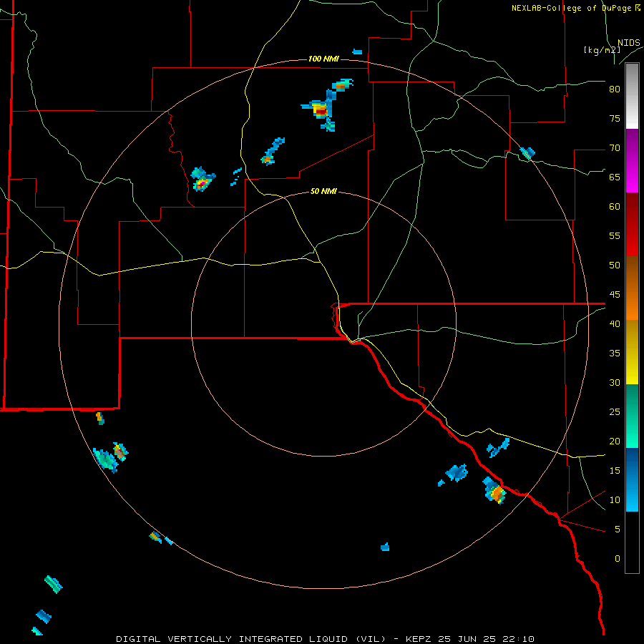Click the 35 value on the scale

tap(615, 353)
